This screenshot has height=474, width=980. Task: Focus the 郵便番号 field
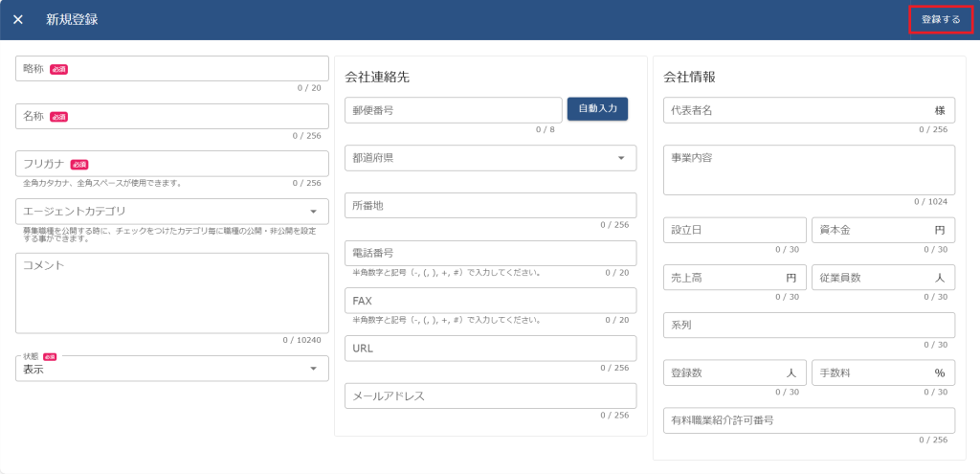click(x=453, y=110)
